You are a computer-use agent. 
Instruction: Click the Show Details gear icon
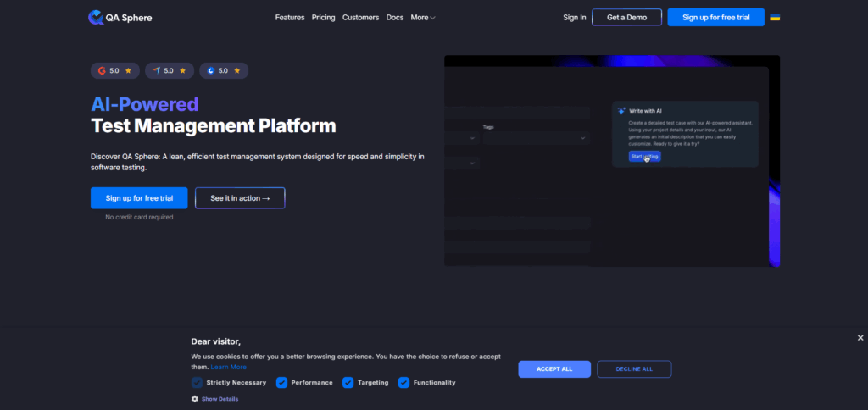[x=195, y=399]
